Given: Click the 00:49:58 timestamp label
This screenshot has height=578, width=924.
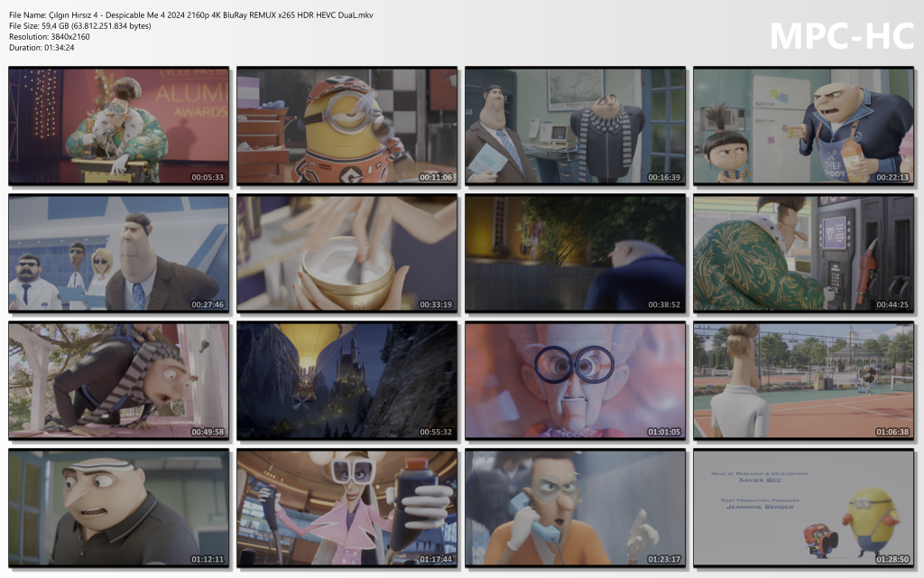Looking at the screenshot, I should [208, 432].
